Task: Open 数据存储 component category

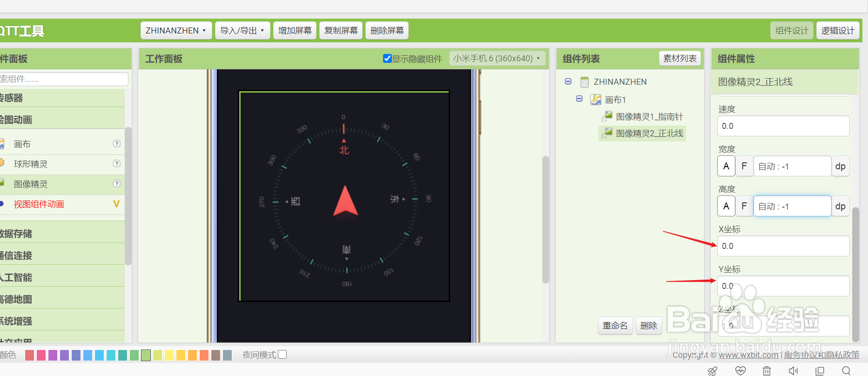Action: tap(62, 234)
